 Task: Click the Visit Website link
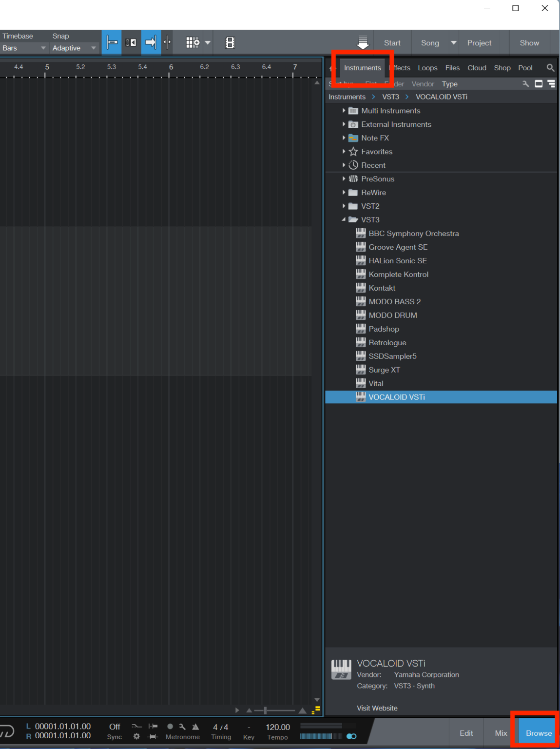pos(377,708)
